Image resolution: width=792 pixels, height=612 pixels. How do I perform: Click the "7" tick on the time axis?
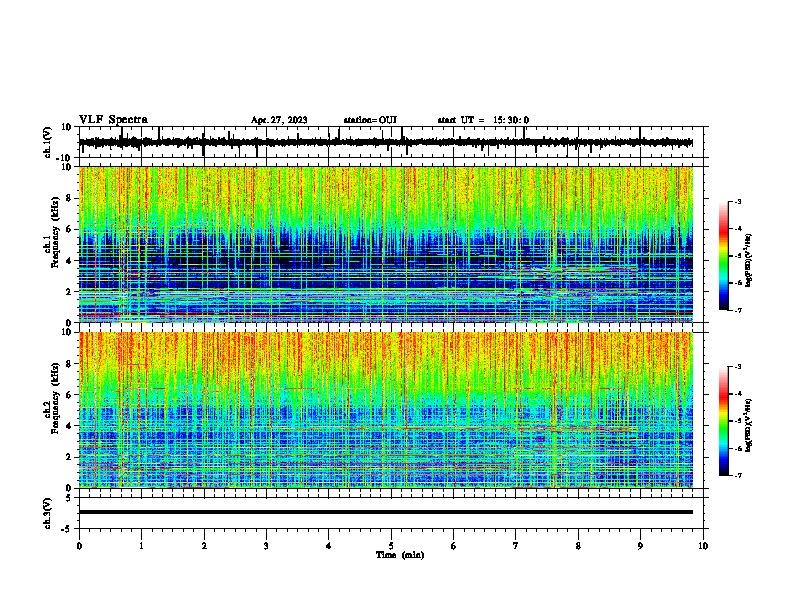tap(516, 546)
